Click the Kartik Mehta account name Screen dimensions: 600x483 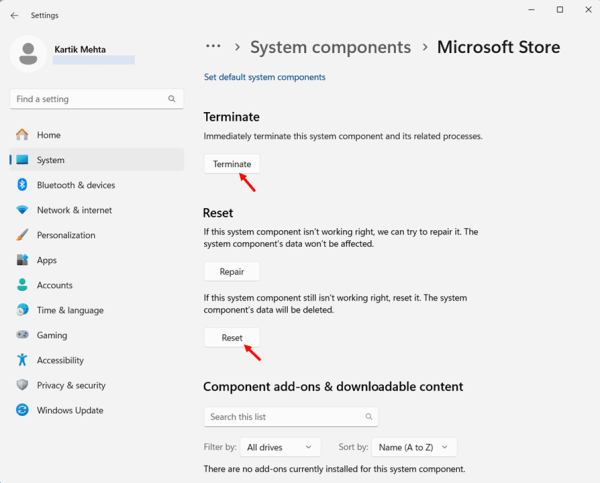click(80, 49)
